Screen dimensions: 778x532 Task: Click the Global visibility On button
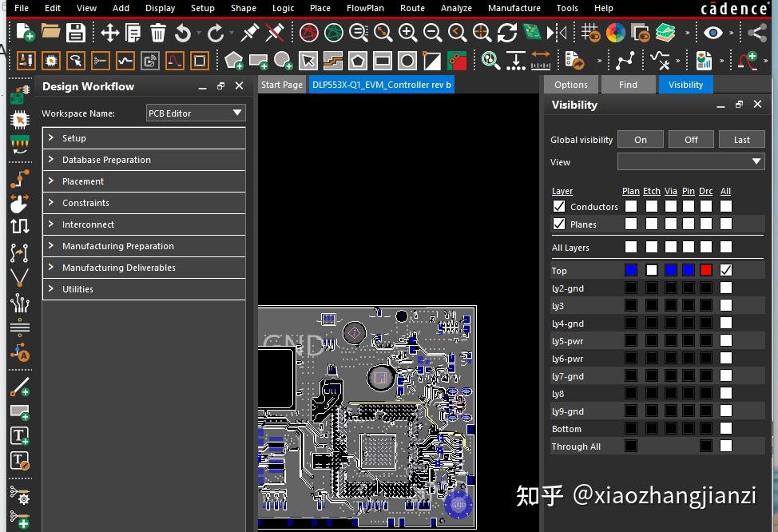pos(640,139)
